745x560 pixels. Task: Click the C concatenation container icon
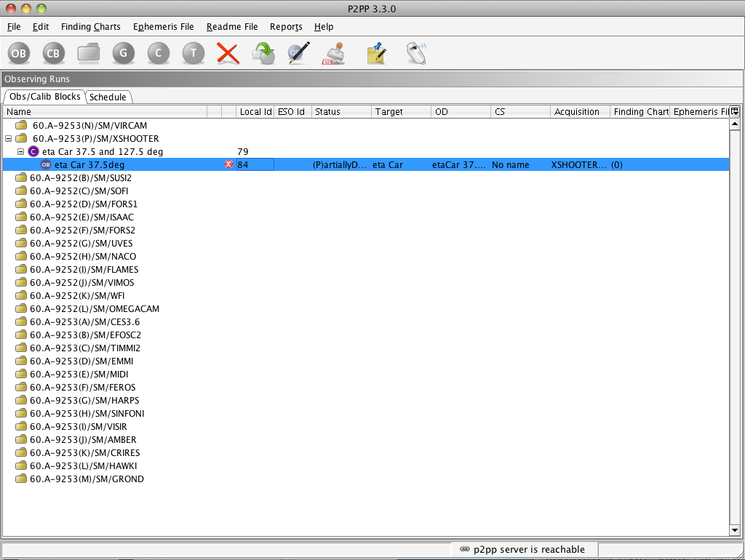[158, 53]
